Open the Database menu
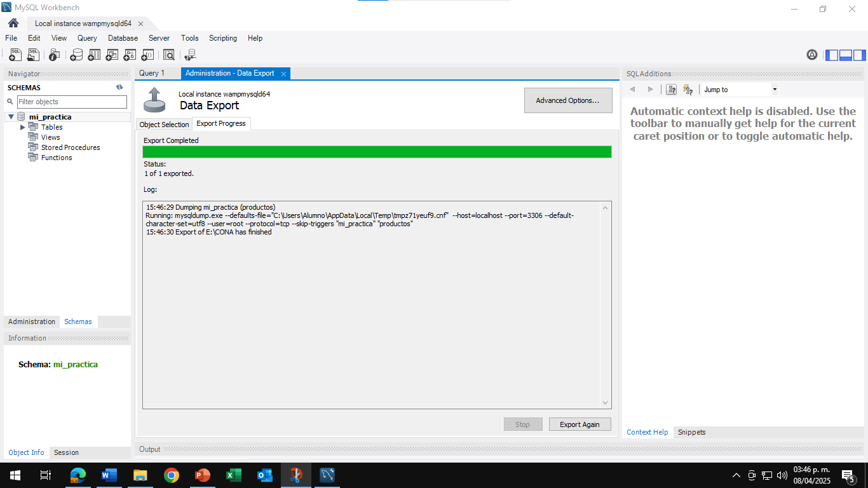Viewport: 868px width, 488px height. [x=123, y=38]
